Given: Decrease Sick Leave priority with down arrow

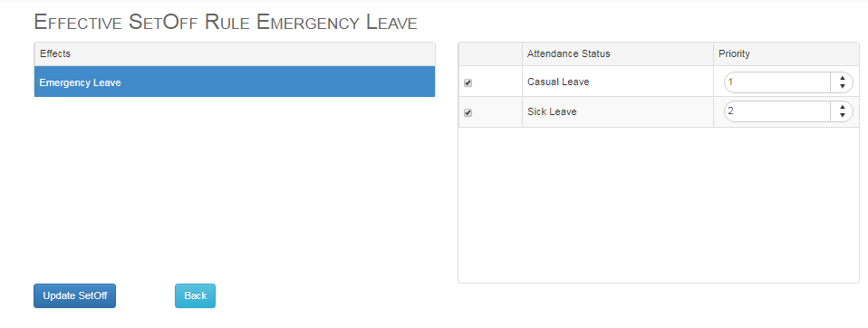Looking at the screenshot, I should (842, 115).
